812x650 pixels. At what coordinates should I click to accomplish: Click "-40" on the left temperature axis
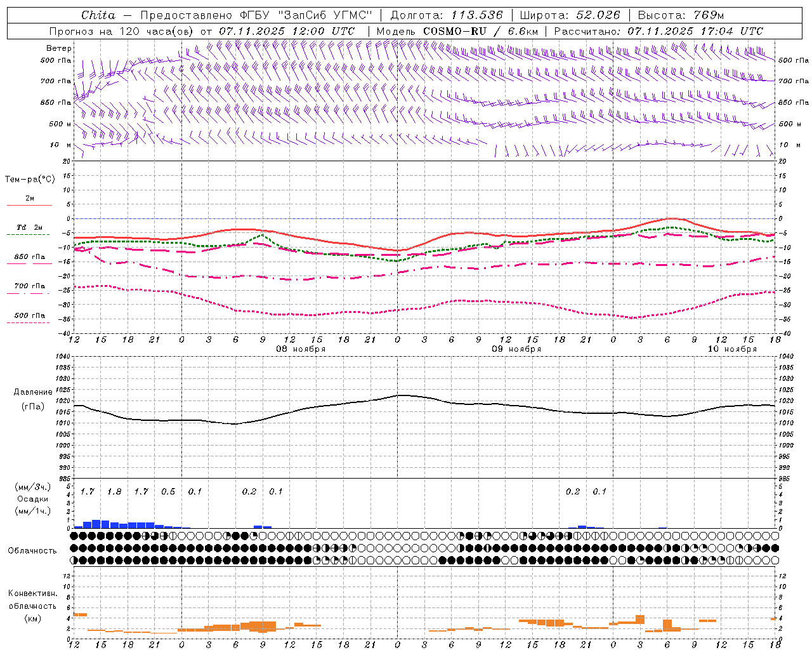tap(65, 333)
